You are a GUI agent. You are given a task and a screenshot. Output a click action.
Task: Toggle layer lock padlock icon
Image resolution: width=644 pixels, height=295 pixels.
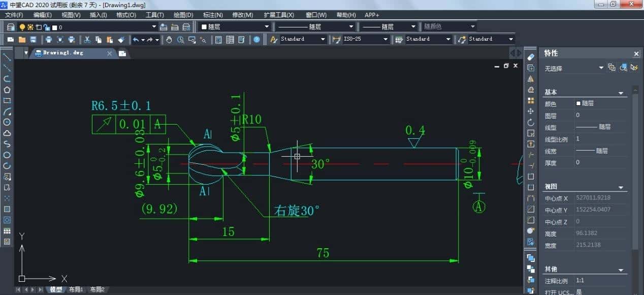point(47,27)
